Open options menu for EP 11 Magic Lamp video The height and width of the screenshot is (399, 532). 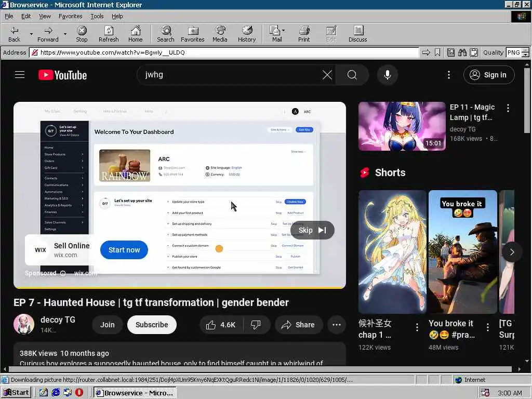point(508,108)
